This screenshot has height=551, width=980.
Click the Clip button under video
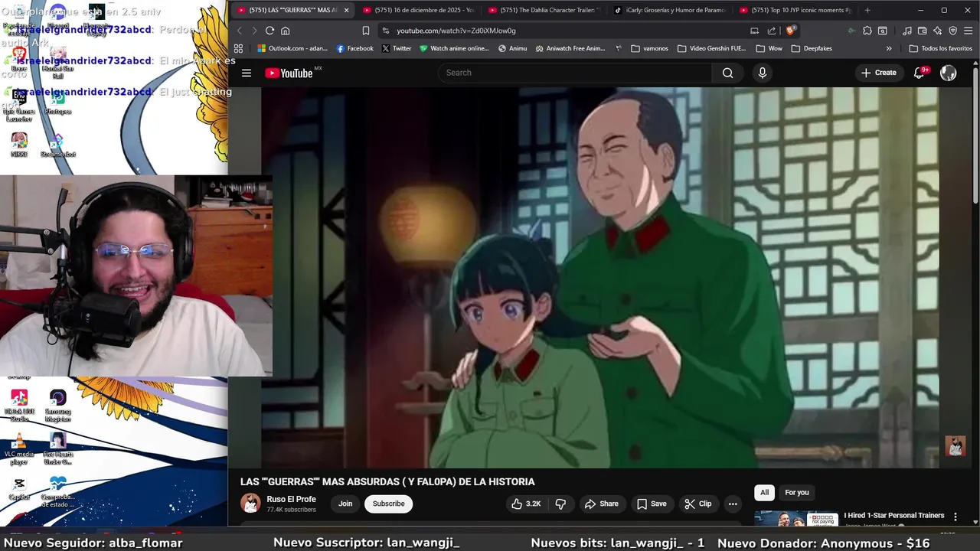[x=697, y=504]
